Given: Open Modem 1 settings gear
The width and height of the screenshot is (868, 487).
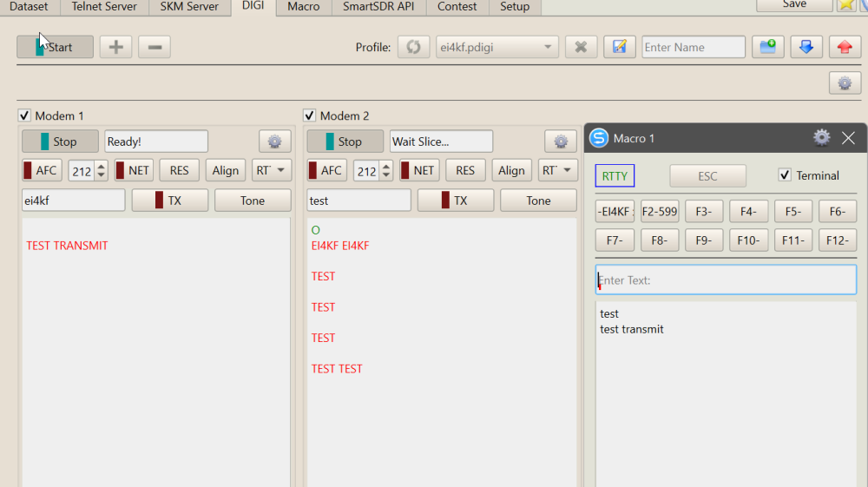Looking at the screenshot, I should (x=274, y=141).
